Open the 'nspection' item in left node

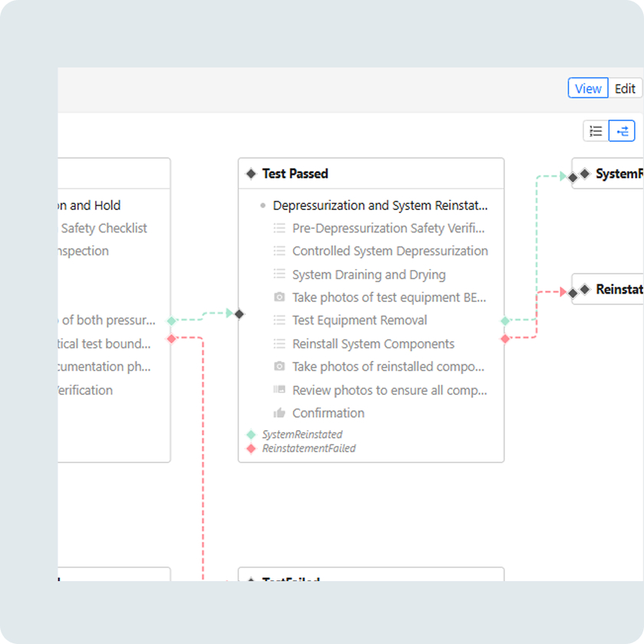pyautogui.click(x=84, y=251)
